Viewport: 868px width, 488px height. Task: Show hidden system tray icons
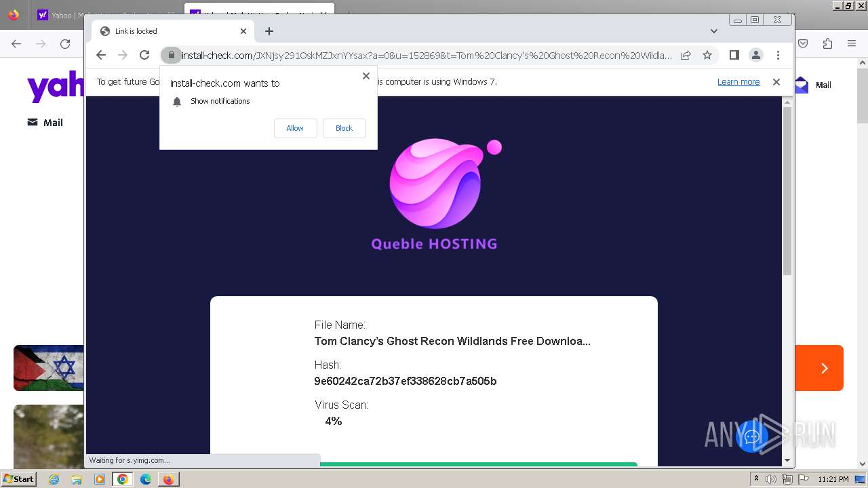(756, 479)
